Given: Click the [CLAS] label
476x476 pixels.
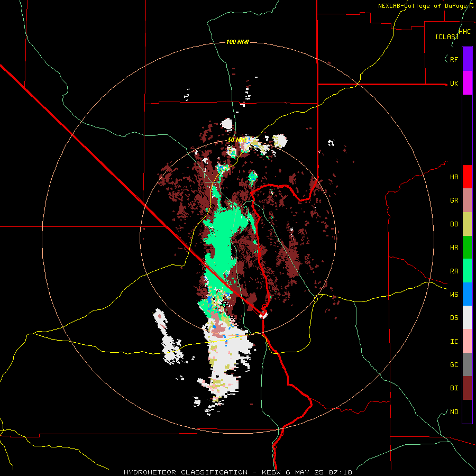Looking at the screenshot, I should pos(447,36).
